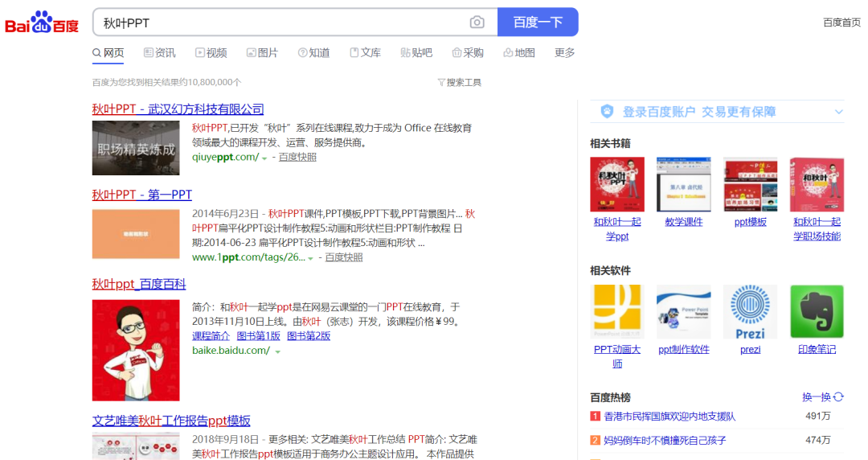Open 更多 search categories
This screenshot has height=460, width=868.
(565, 52)
